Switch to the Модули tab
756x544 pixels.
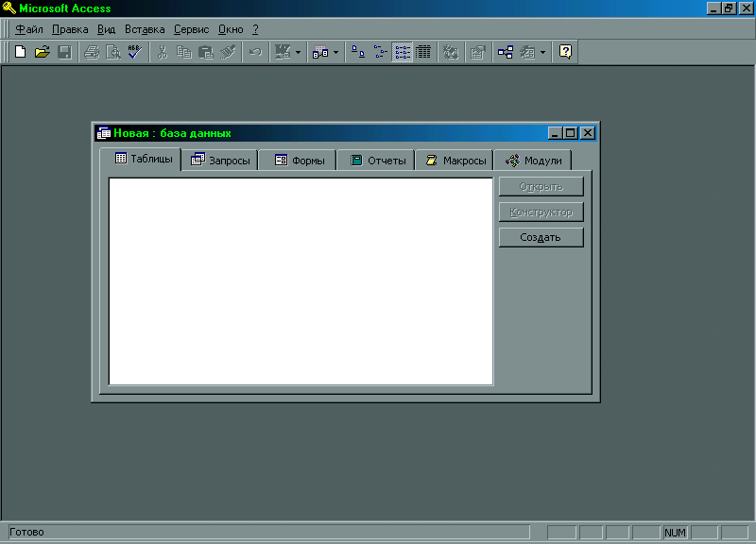[534, 161]
